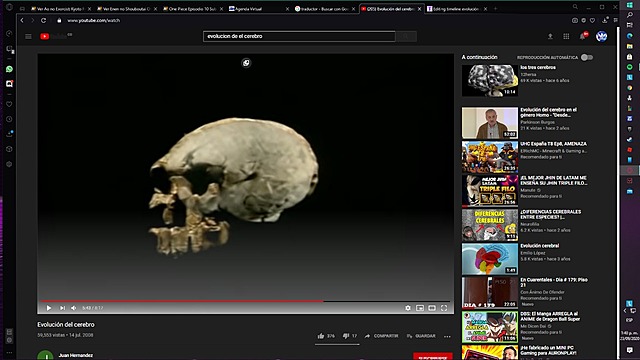
Task: Click the YouTube search magnifier button
Action: pos(406,36)
